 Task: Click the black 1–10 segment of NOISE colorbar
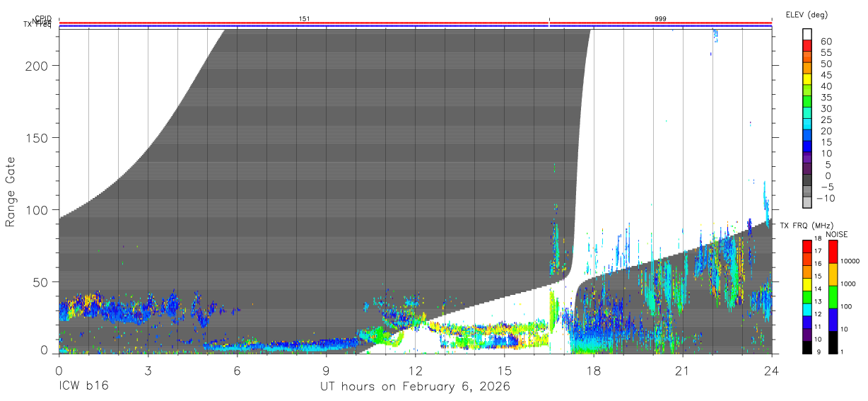pos(833,342)
